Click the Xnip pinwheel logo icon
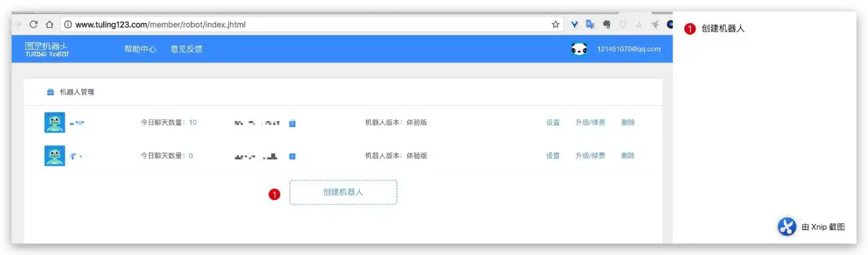This screenshot has width=868, height=255. 787,227
